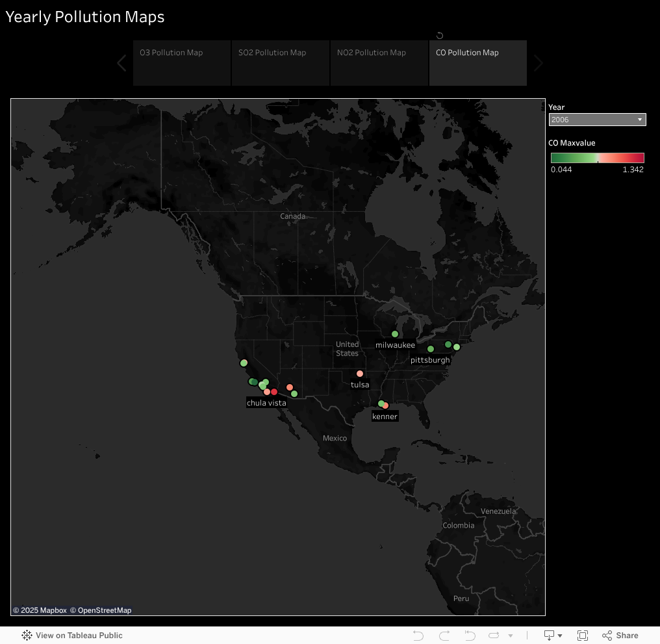660x644 pixels.
Task: Reset the workbook to its original view
Action: pyautogui.click(x=469, y=635)
